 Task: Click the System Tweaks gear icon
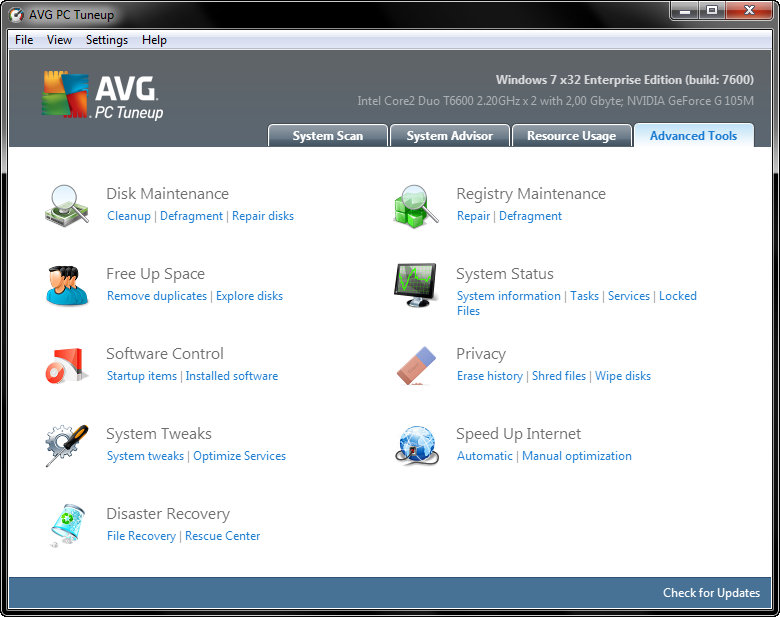coord(67,445)
